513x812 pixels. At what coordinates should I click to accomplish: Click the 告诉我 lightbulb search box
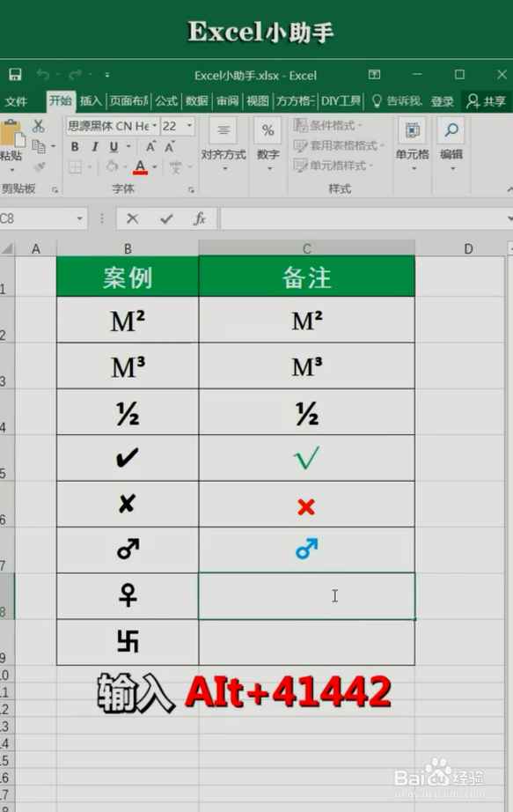(397, 100)
